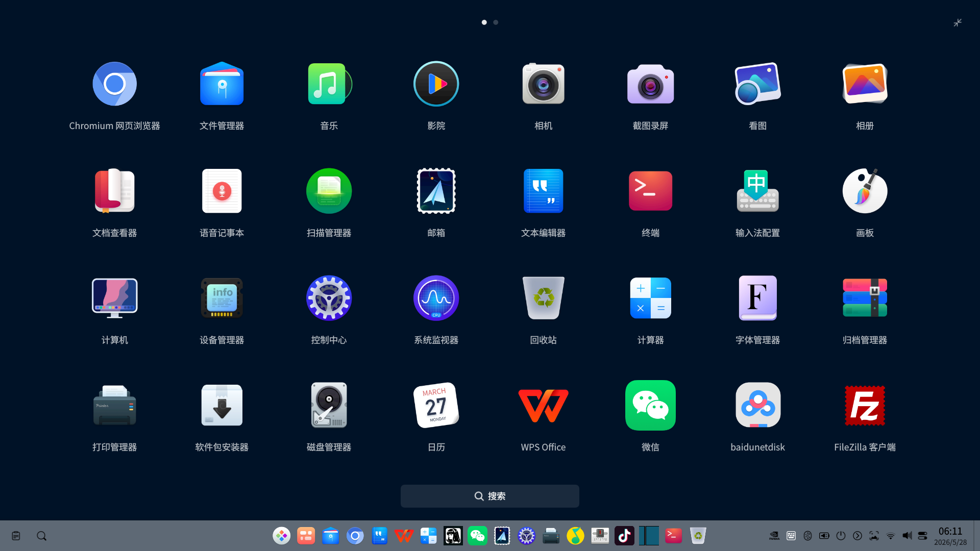Screen dimensions: 980x551
Task: Open file manager from the dock
Action: (x=331, y=536)
